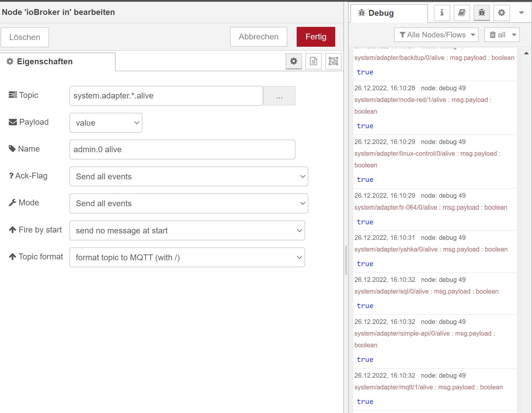Open the help book sidebar icon
532x413 pixels.
(x=462, y=13)
